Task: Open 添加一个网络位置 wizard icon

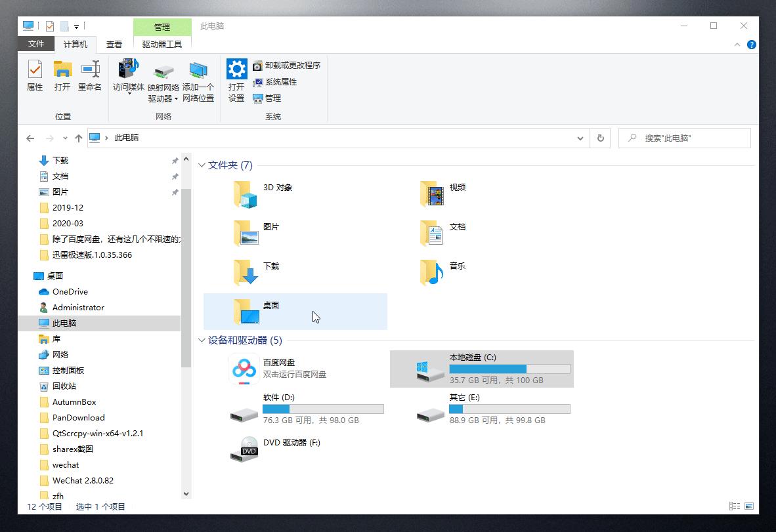Action: pos(198,79)
